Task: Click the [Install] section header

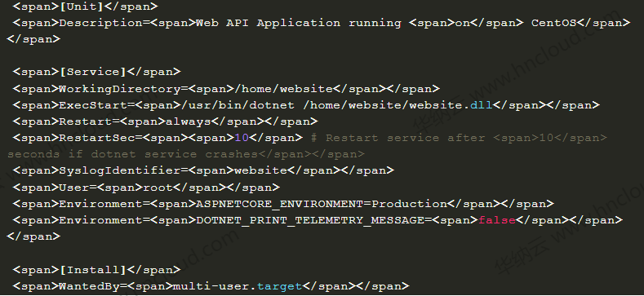Action: pos(93,270)
